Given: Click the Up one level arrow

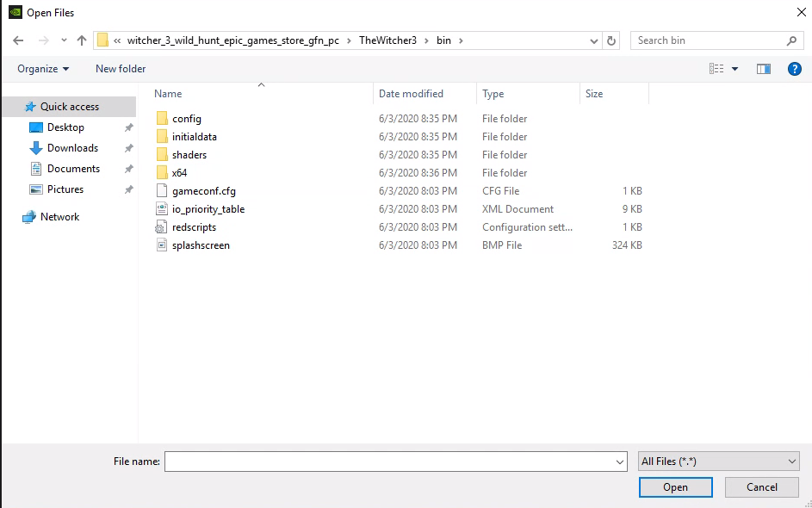Looking at the screenshot, I should click(82, 40).
